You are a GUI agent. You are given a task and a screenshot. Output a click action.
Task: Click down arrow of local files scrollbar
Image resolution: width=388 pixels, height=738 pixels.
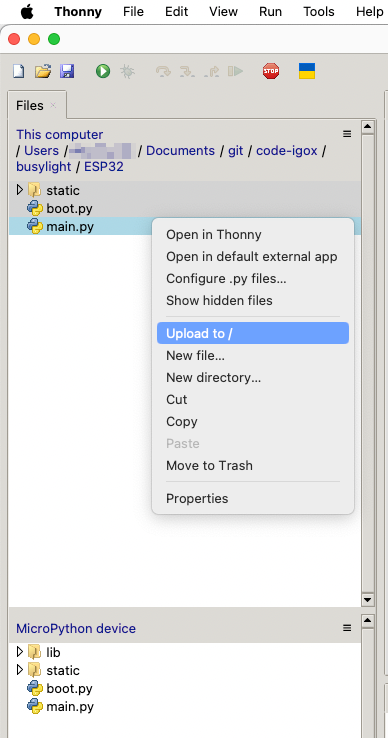(x=367, y=600)
